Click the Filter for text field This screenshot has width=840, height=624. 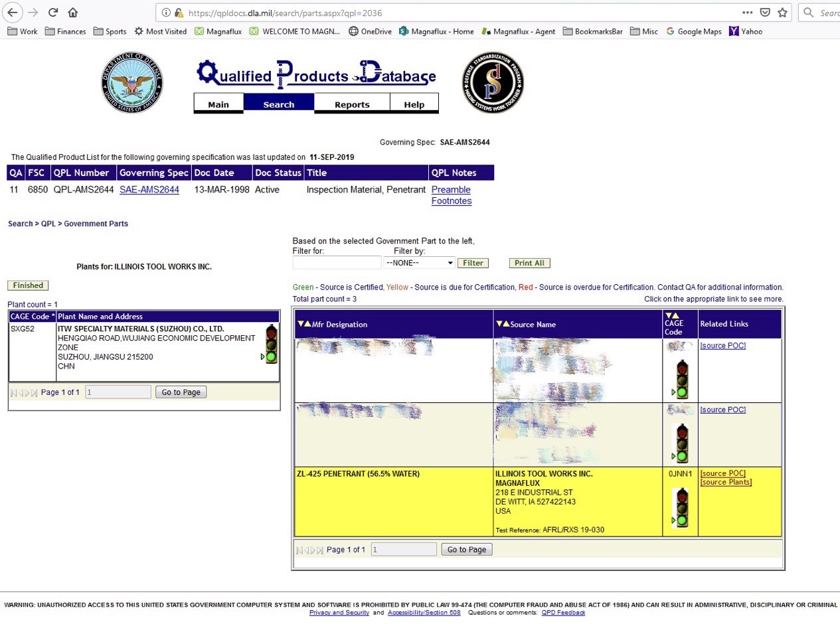coord(337,263)
